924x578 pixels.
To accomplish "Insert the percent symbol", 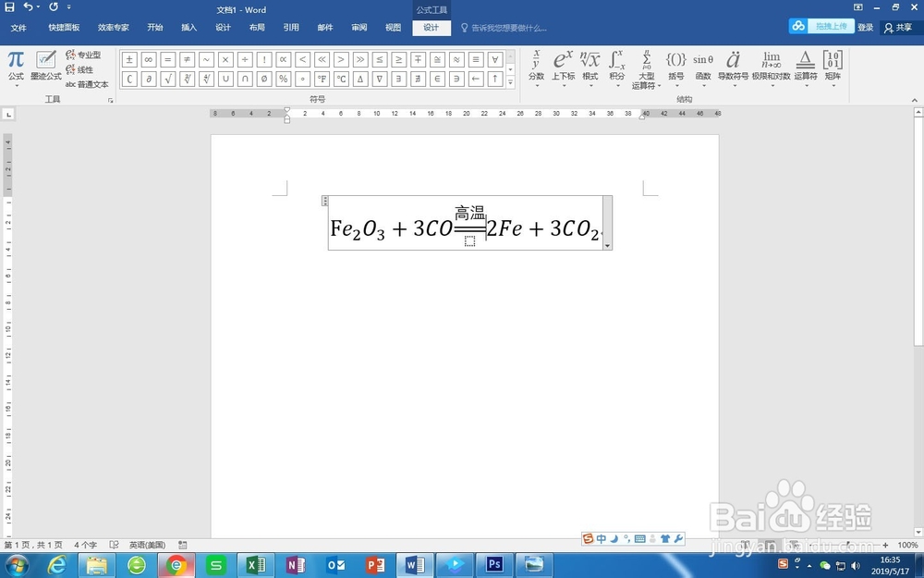I will click(x=284, y=79).
